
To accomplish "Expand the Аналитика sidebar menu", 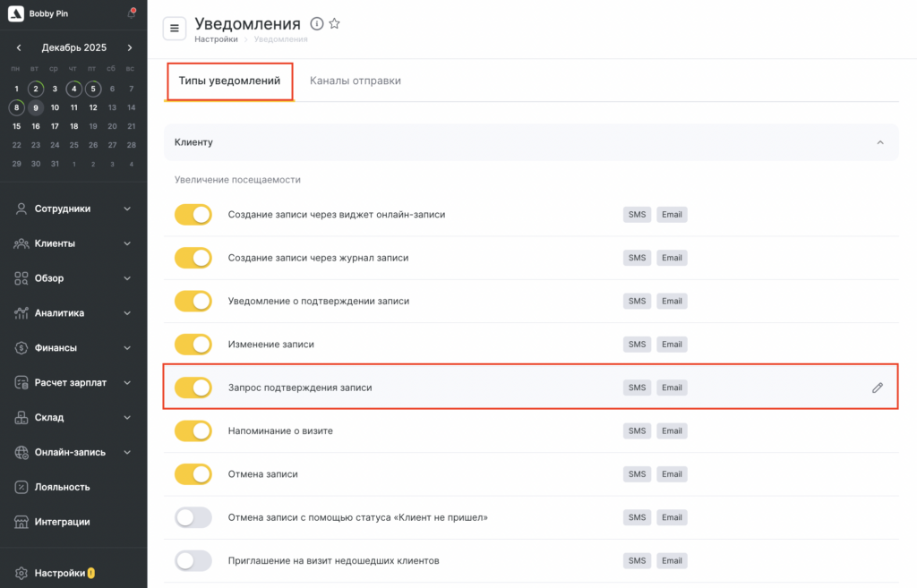I will click(72, 313).
